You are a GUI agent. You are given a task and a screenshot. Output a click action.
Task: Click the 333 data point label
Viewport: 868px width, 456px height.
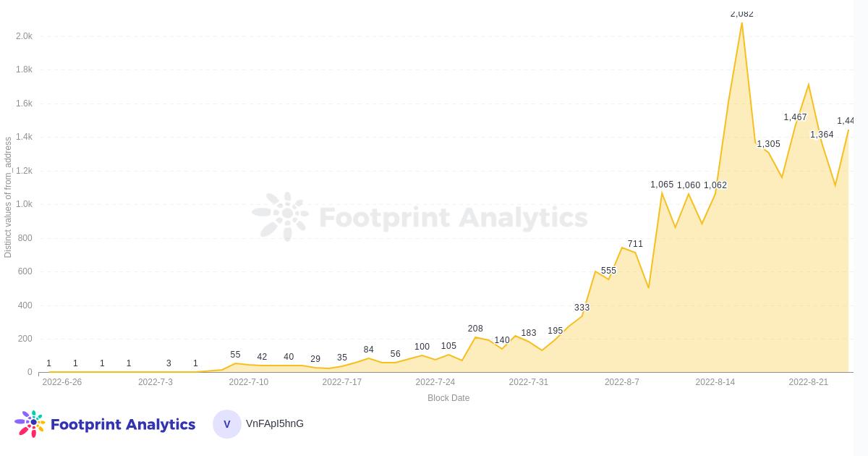tap(582, 308)
